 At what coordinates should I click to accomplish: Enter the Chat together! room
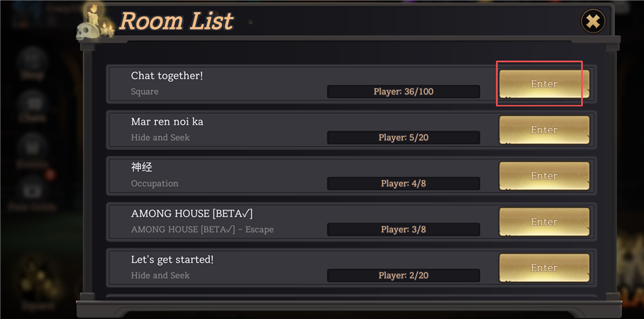[544, 84]
